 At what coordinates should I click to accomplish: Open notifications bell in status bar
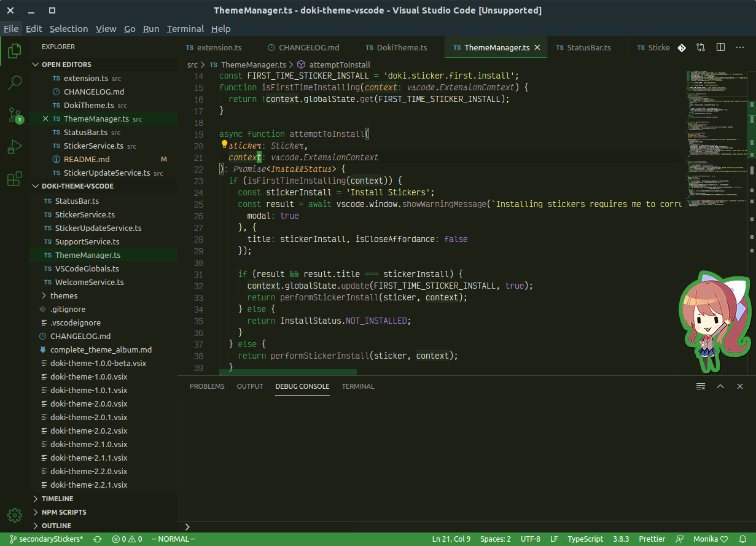pos(743,539)
